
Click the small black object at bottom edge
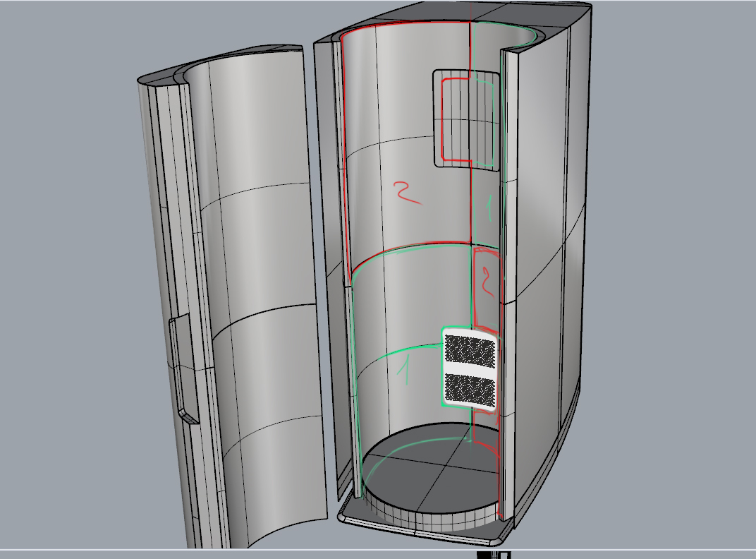(494, 555)
